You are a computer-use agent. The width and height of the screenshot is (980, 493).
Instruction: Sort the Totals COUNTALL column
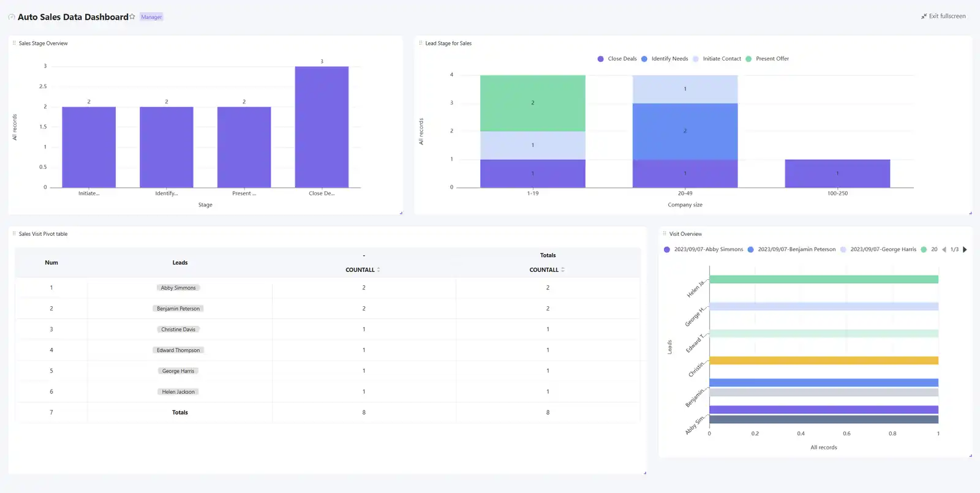(x=563, y=269)
